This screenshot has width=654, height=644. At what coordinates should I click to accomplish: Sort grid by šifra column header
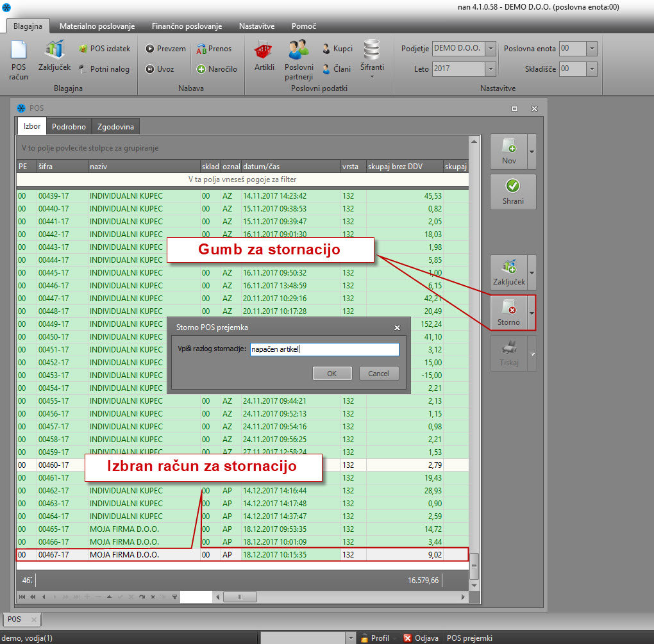pos(62,167)
